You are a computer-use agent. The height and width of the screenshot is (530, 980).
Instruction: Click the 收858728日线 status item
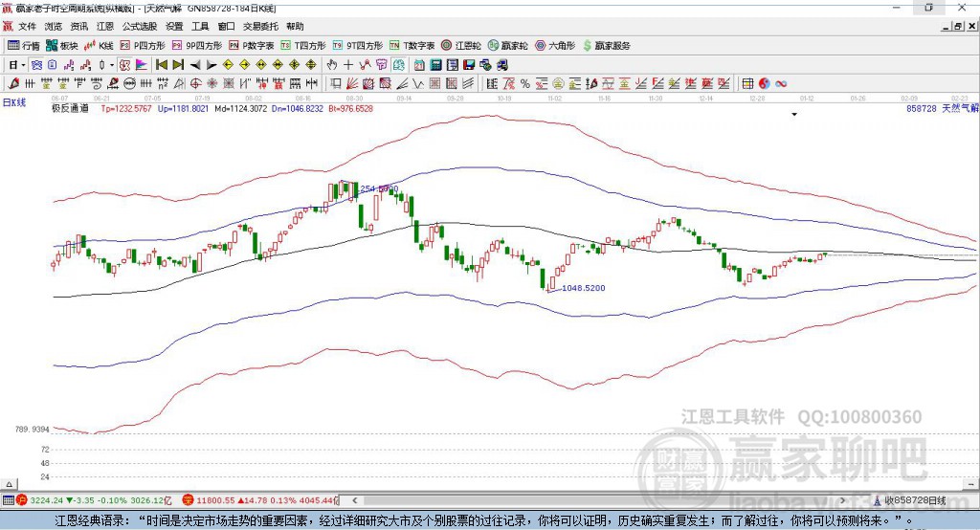[x=911, y=500]
